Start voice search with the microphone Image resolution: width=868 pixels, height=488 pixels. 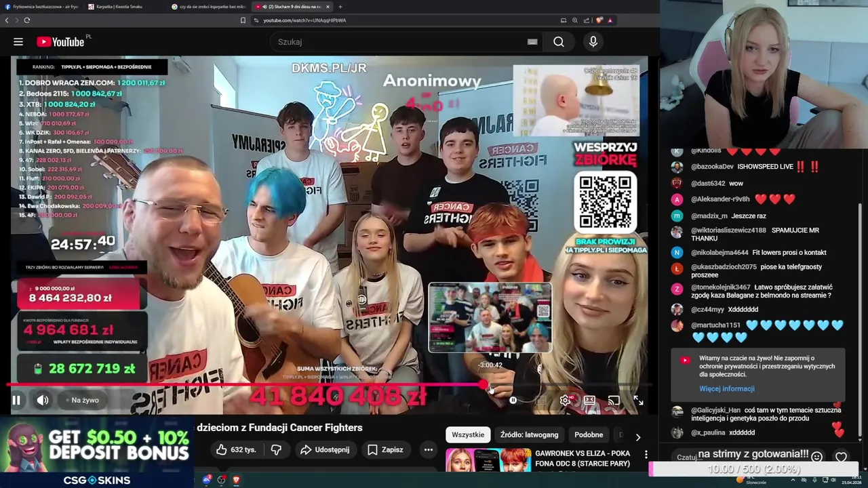pos(593,42)
